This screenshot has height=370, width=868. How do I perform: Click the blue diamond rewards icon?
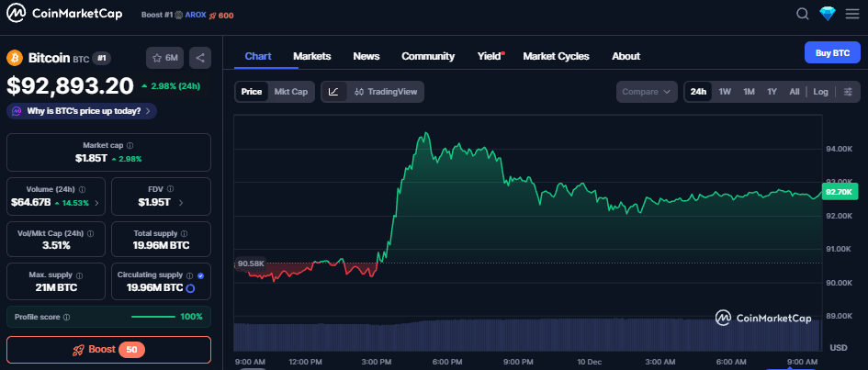[x=827, y=14]
